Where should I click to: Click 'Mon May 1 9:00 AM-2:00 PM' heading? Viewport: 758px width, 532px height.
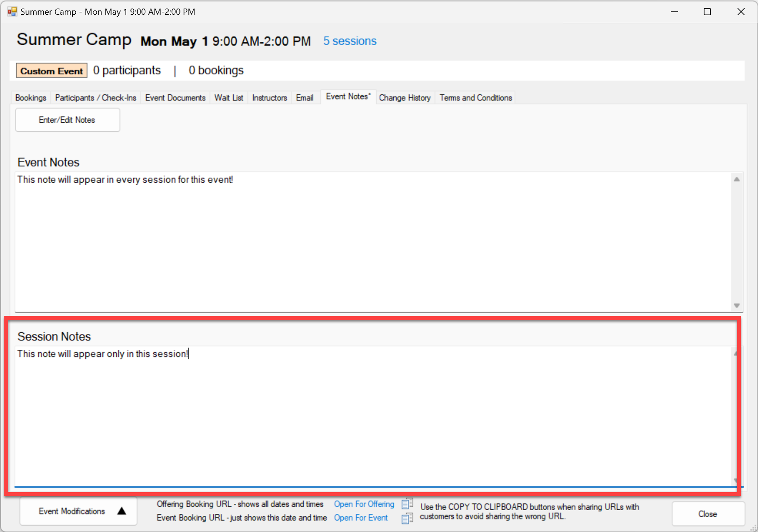point(226,41)
